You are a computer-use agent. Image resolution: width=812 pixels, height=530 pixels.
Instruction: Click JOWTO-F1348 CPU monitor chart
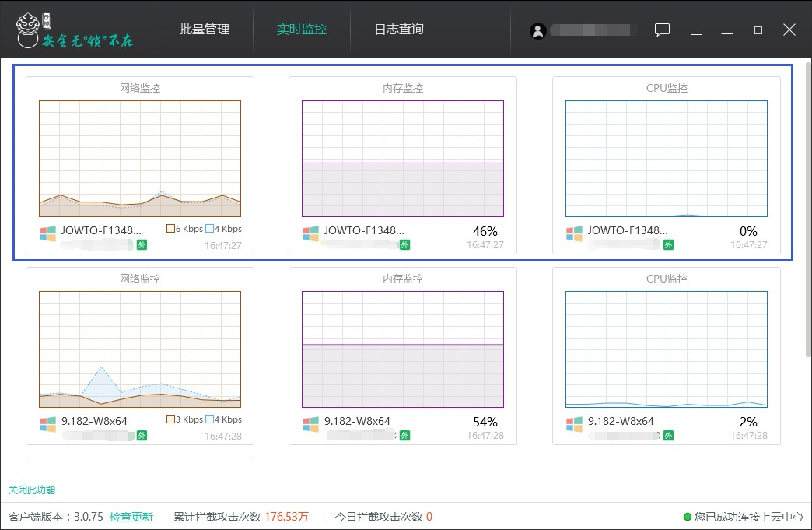pyautogui.click(x=667, y=159)
